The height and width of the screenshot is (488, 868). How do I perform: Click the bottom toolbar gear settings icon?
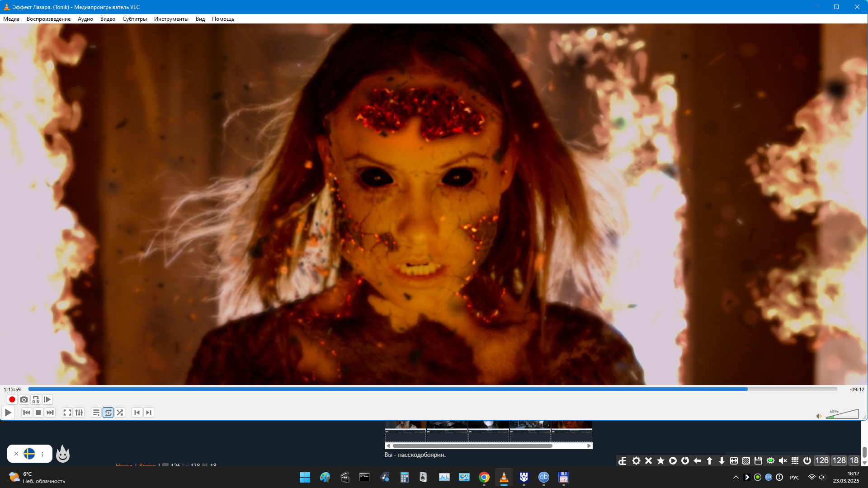pyautogui.click(x=636, y=460)
